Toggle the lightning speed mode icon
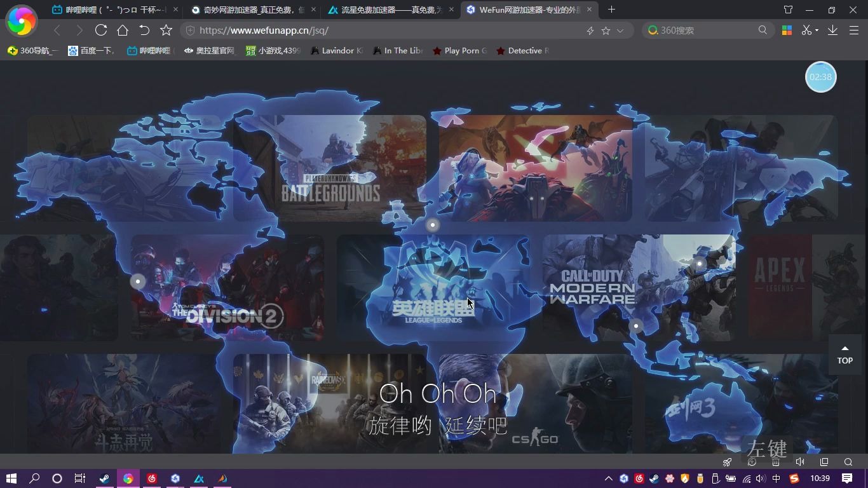The height and width of the screenshot is (488, 868). coord(590,30)
